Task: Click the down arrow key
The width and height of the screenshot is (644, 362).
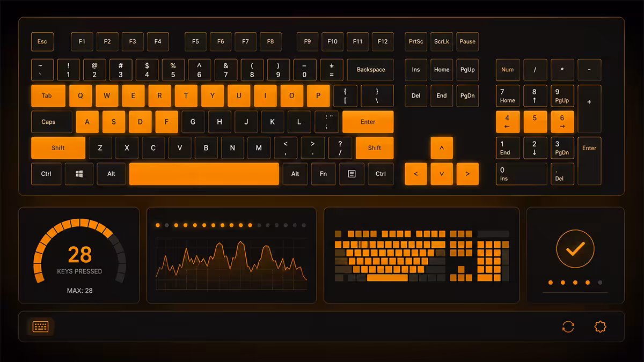Action: pyautogui.click(x=442, y=174)
